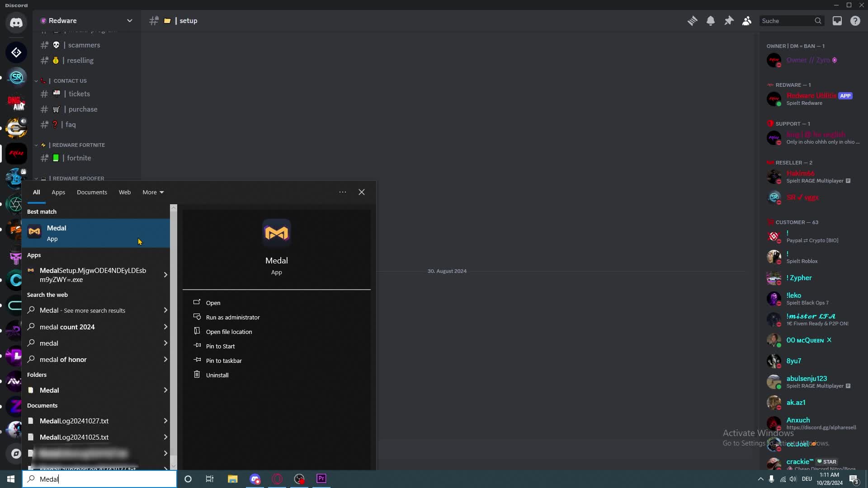The height and width of the screenshot is (488, 868).
Task: Open the tickets channel
Action: click(79, 94)
